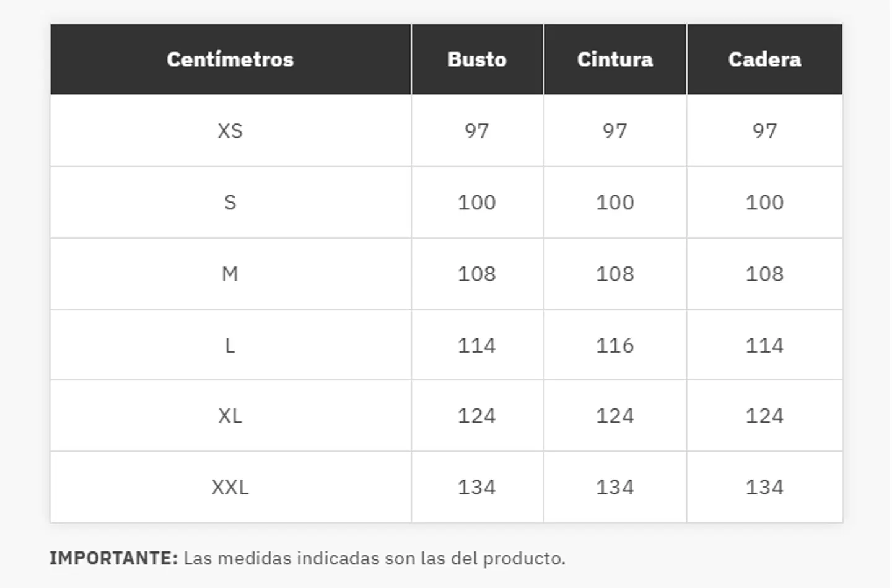892x588 pixels.
Task: Click the Busto column header
Action: click(x=477, y=59)
